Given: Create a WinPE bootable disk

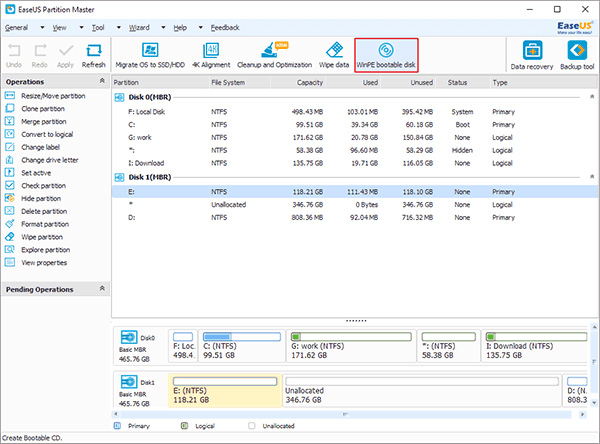Looking at the screenshot, I should 384,53.
